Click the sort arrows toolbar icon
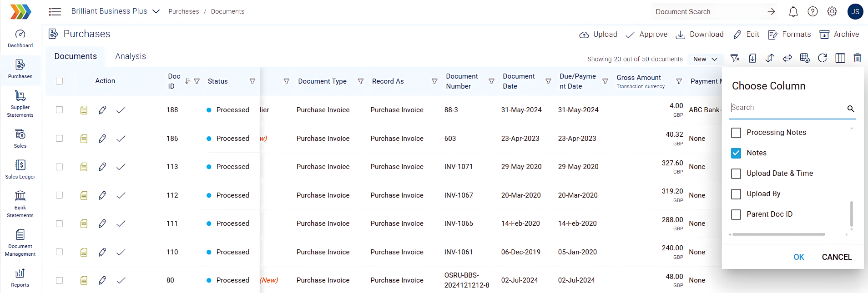 [x=770, y=58]
